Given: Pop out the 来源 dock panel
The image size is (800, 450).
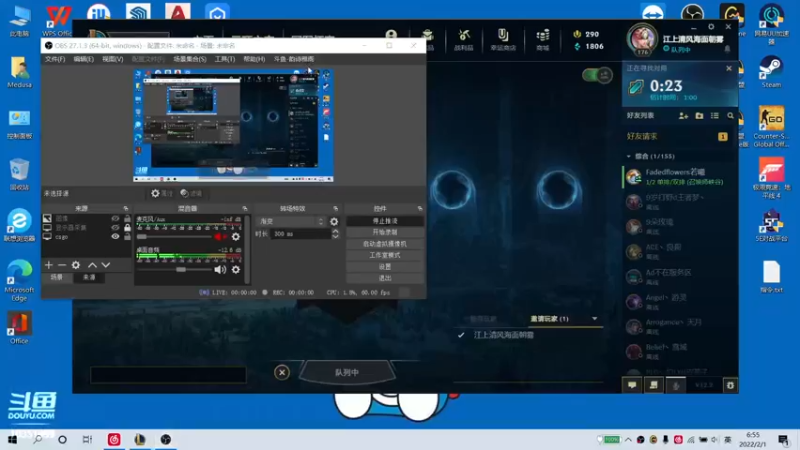Looking at the screenshot, I should [126, 209].
